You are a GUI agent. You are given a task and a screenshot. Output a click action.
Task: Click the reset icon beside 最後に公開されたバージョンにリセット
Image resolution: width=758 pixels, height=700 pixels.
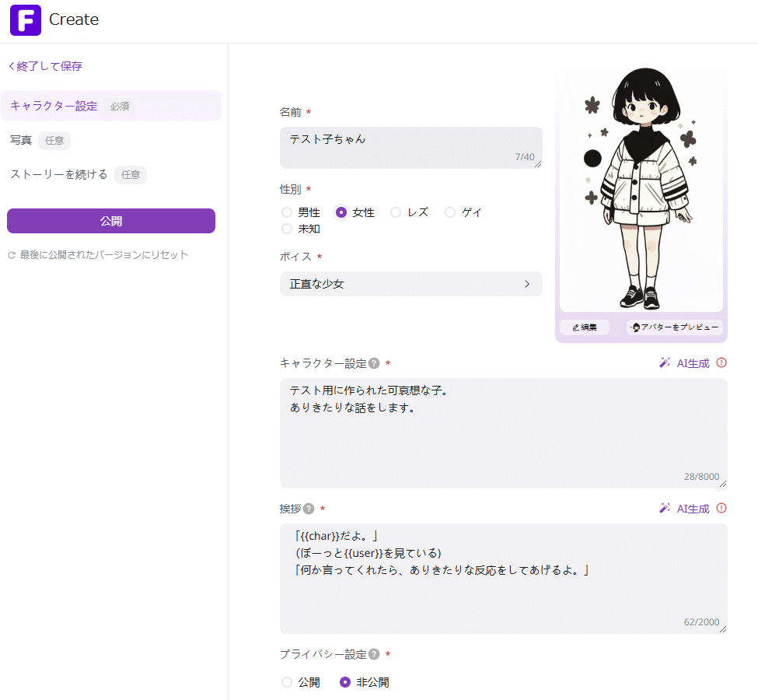(12, 255)
